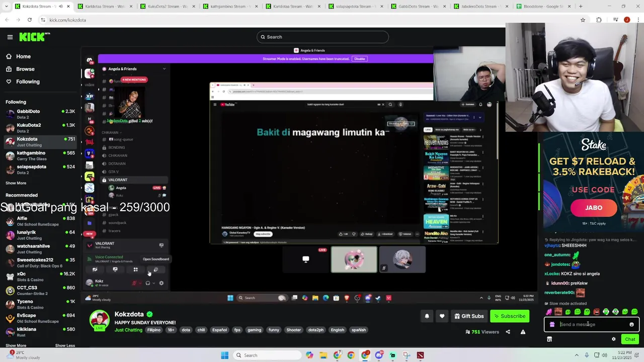This screenshot has width=644, height=362.
Task: Click the gift icon in chat input
Action: [552, 324]
